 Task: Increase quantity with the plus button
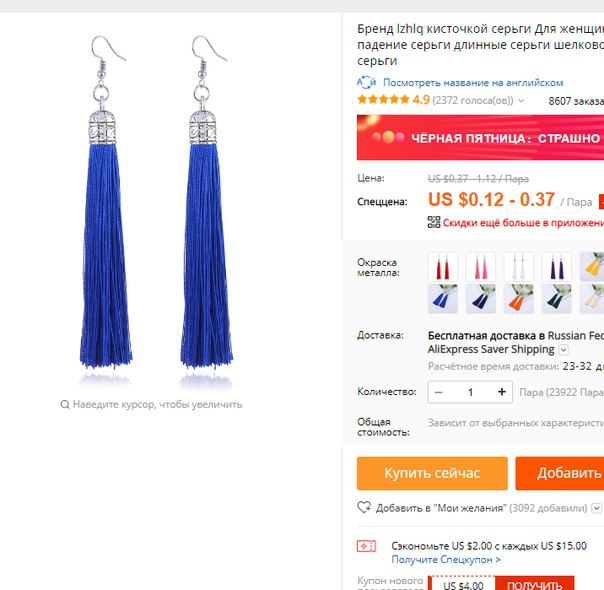pyautogui.click(x=502, y=392)
